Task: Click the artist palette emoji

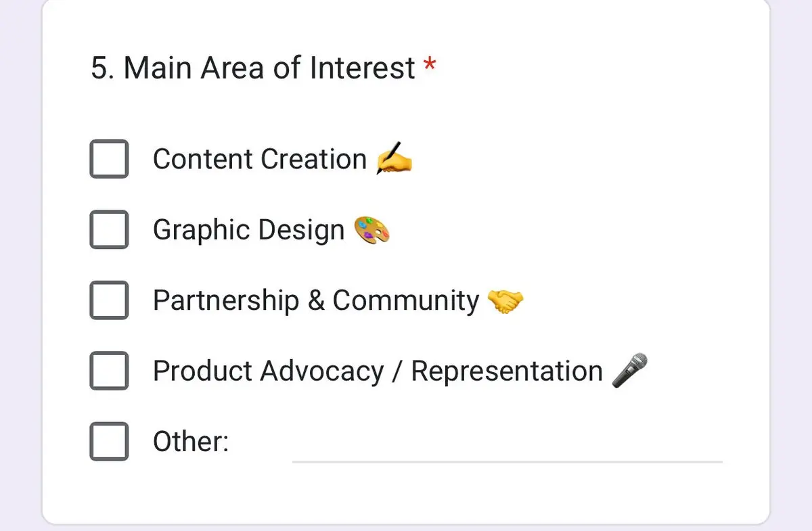Action: click(x=372, y=229)
